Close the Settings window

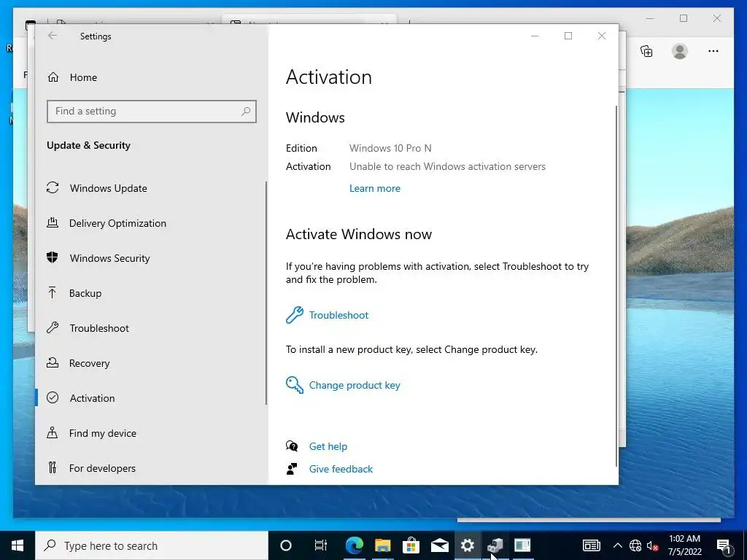tap(602, 36)
